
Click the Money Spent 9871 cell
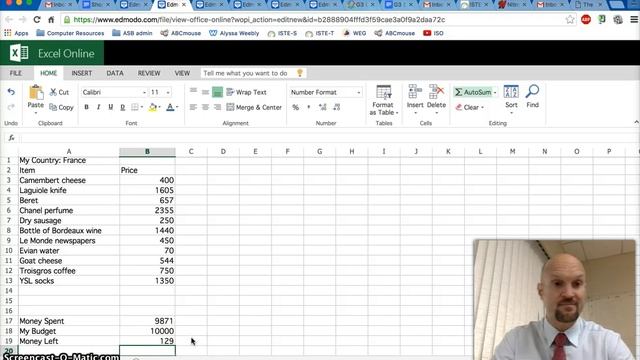147,321
